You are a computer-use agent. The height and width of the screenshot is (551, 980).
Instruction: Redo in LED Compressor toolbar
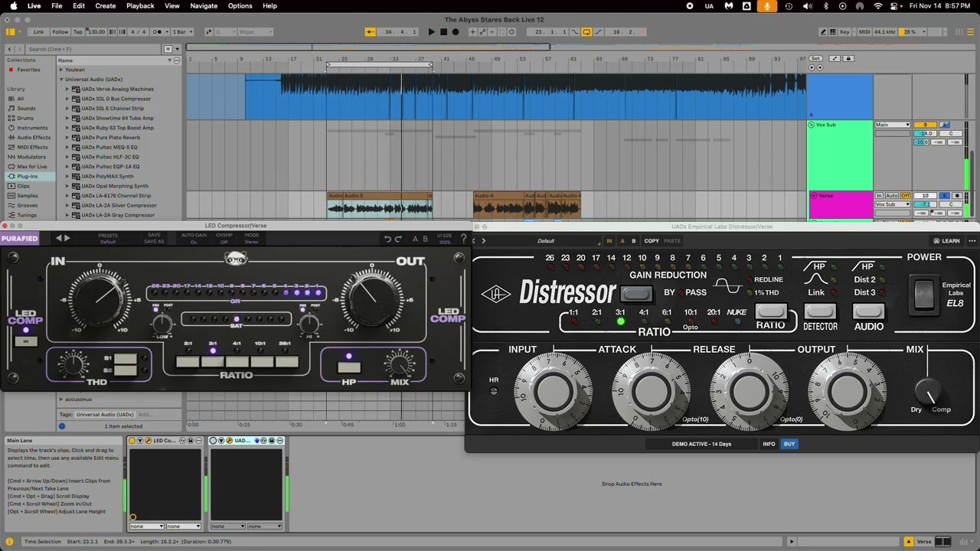tap(399, 240)
